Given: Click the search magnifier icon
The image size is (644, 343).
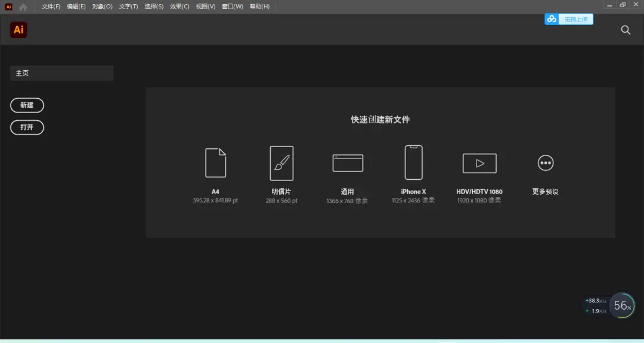Looking at the screenshot, I should tap(626, 30).
